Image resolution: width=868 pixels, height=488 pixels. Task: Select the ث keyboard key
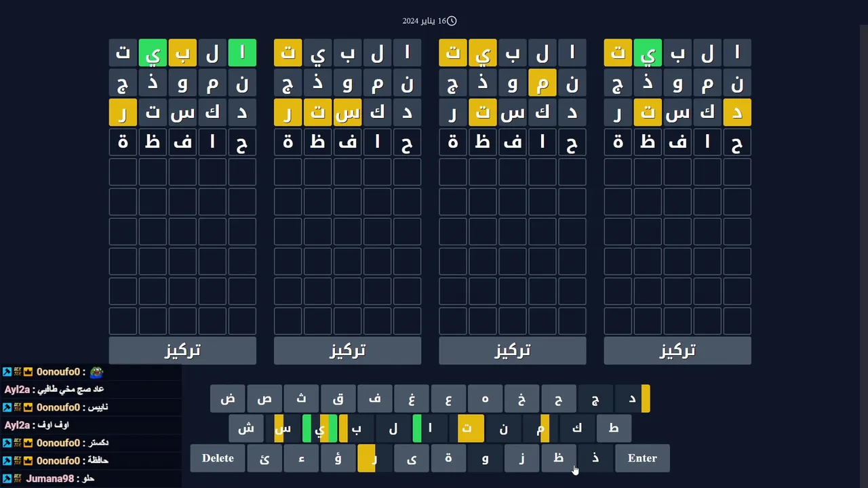pyautogui.click(x=301, y=399)
